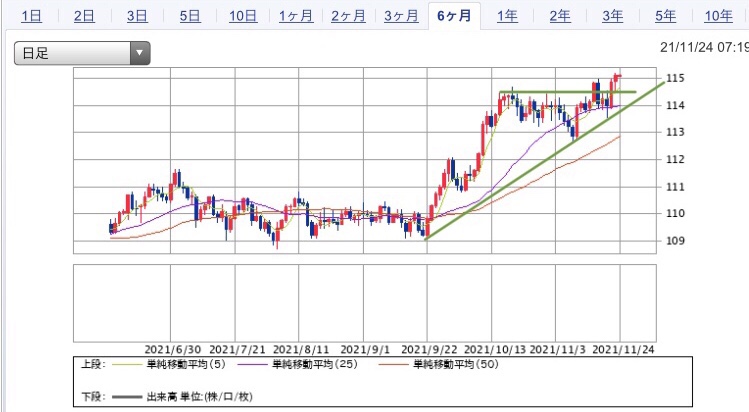Click the 日足 dropdown arrow button
Viewport: 749px width, 412px height.
(x=140, y=53)
